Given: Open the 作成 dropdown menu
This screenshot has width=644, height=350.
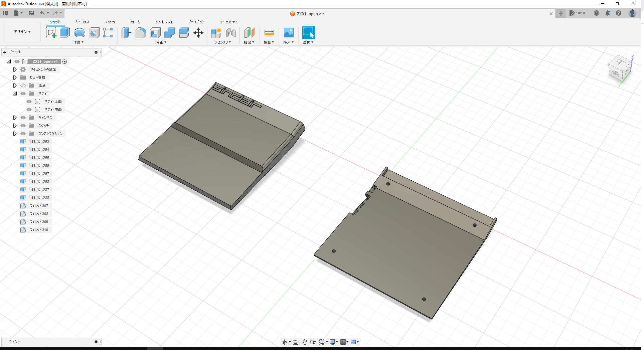Looking at the screenshot, I should pyautogui.click(x=78, y=42).
